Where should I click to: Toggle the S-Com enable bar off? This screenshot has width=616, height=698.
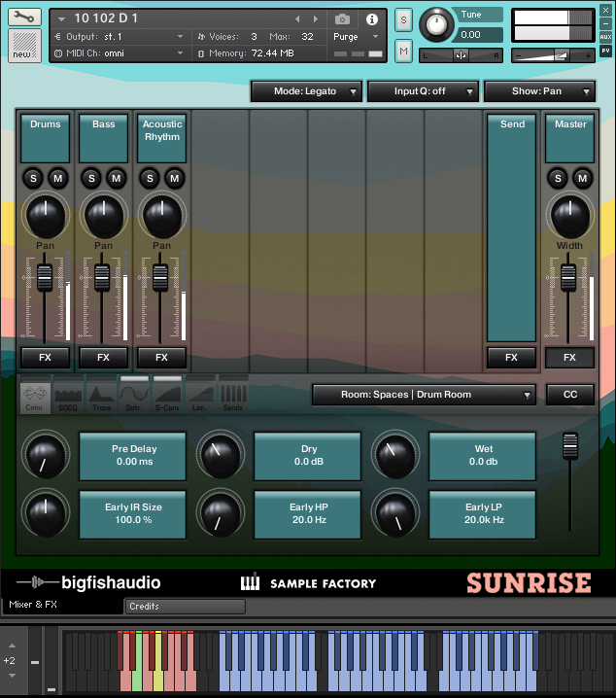click(167, 378)
